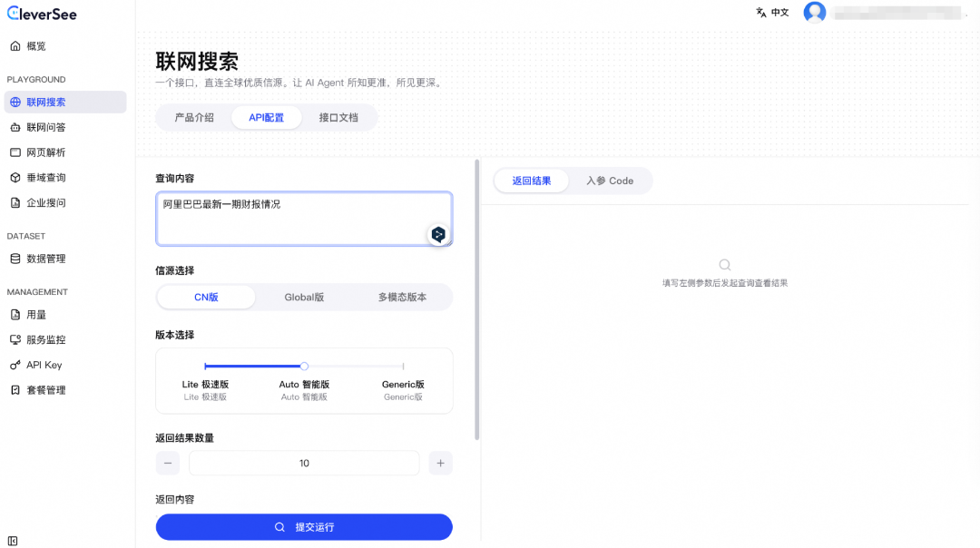Viewport: 980px width, 548px height.
Task: Switch to the 产品介绍 tab
Action: click(x=194, y=117)
